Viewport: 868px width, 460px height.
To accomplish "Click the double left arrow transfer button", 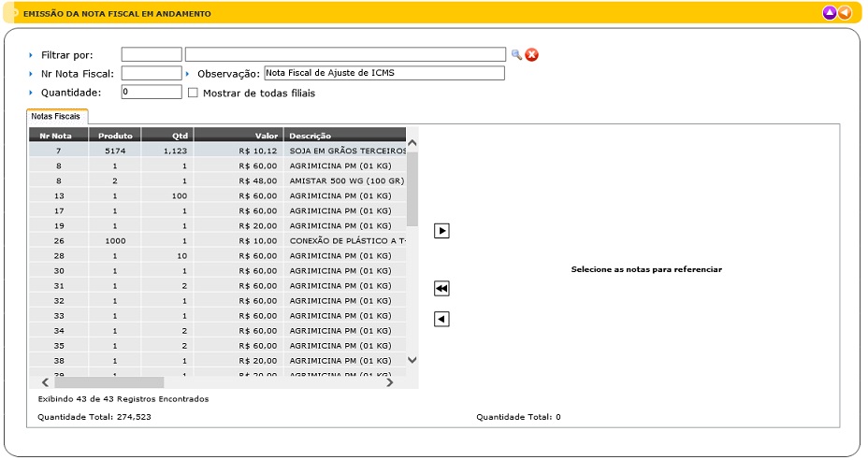I will (x=442, y=289).
